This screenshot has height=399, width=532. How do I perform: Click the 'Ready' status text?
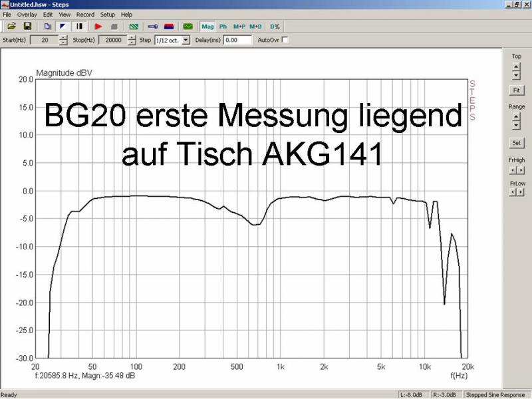[9, 394]
